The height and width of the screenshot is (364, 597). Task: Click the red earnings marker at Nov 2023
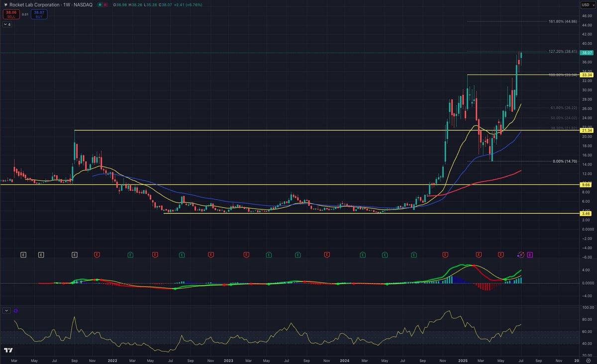pyautogui.click(x=327, y=255)
